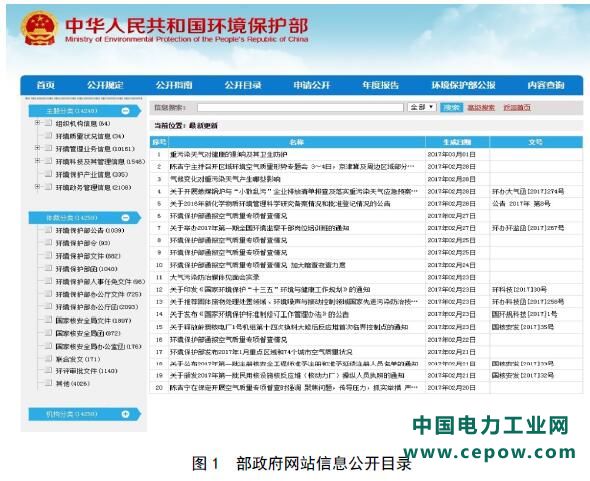Go to 年度报告 in navigation bar
The image size is (590, 481).
pyautogui.click(x=380, y=85)
